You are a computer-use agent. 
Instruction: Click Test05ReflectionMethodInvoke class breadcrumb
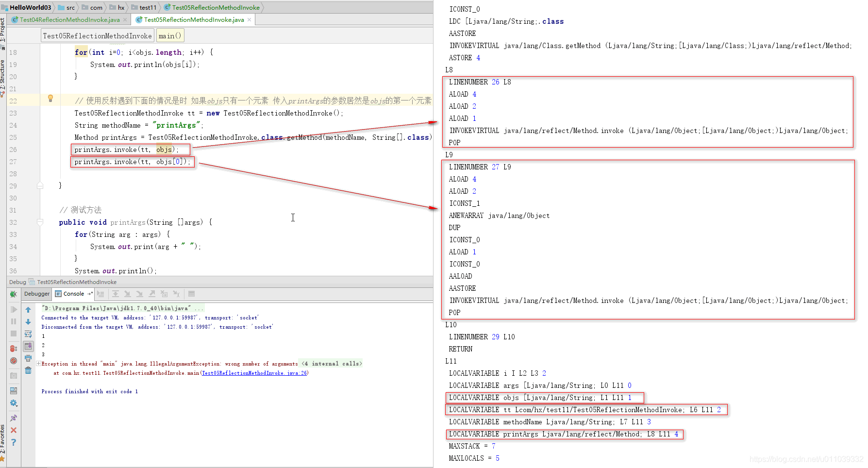click(x=212, y=7)
